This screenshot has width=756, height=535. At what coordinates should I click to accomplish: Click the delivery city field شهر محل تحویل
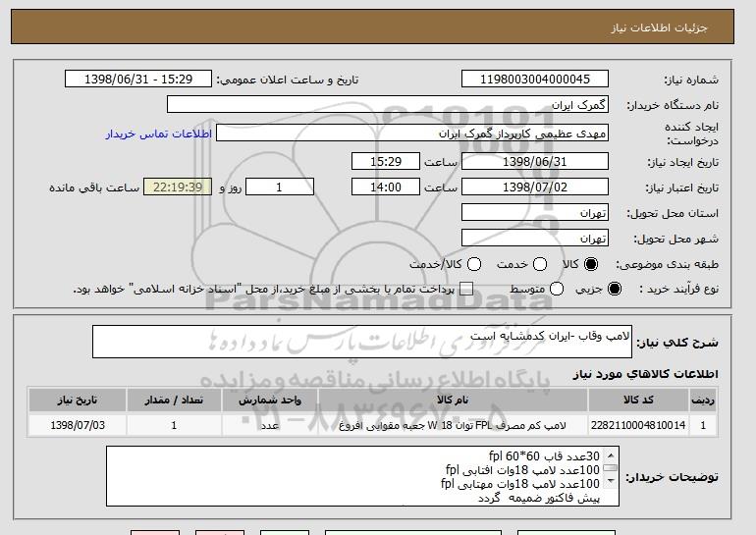(535, 239)
